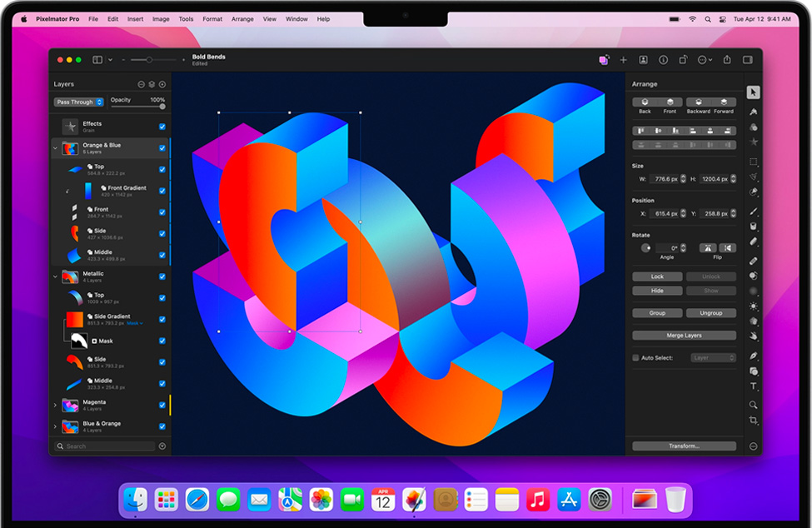Select the Type tool in the tools sidebar

click(753, 386)
